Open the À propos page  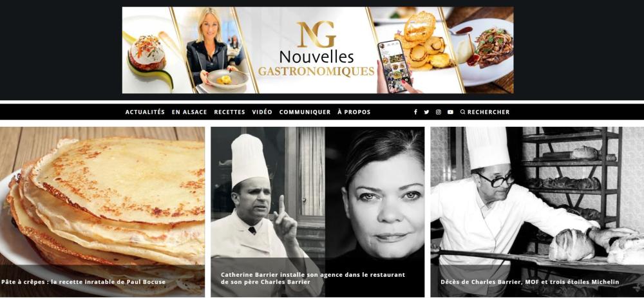354,112
